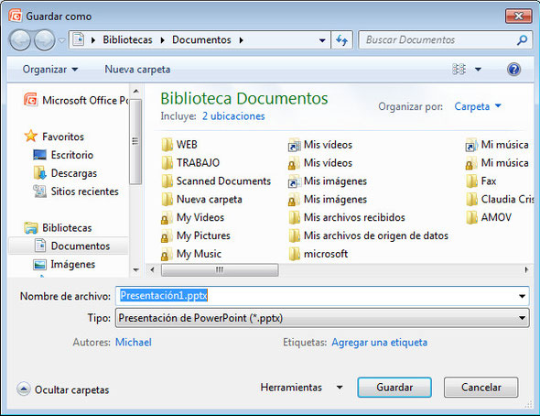This screenshot has height=420, width=541.
Task: Open the Organizar menu
Action: (x=50, y=69)
